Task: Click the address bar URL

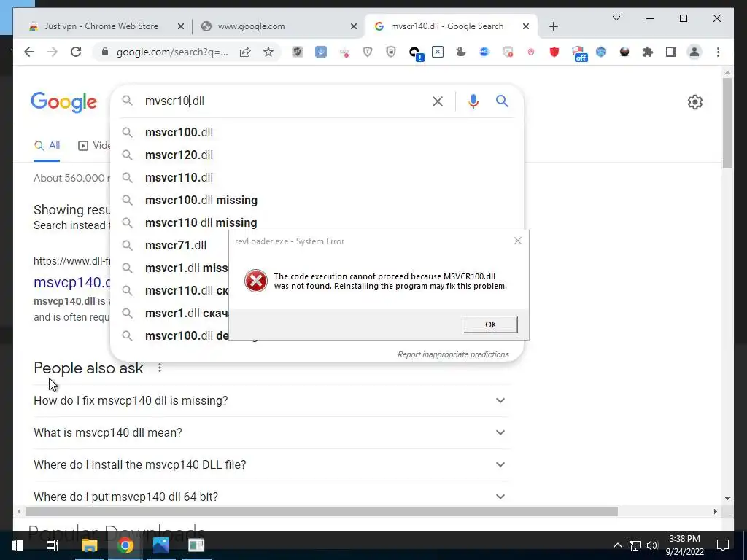Action: point(172,52)
